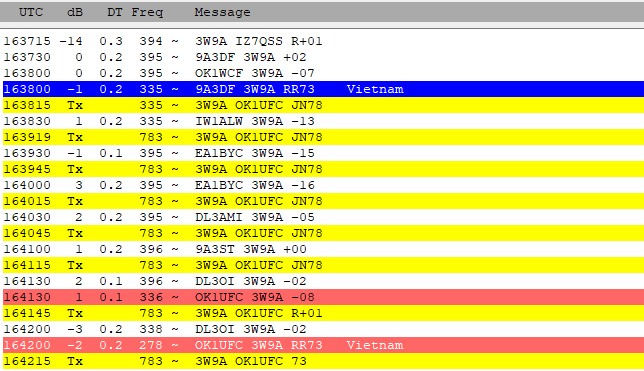Click the OK1WCF 3W9A -07 decode line
Viewport: 644px width, 371px height.
323,73
